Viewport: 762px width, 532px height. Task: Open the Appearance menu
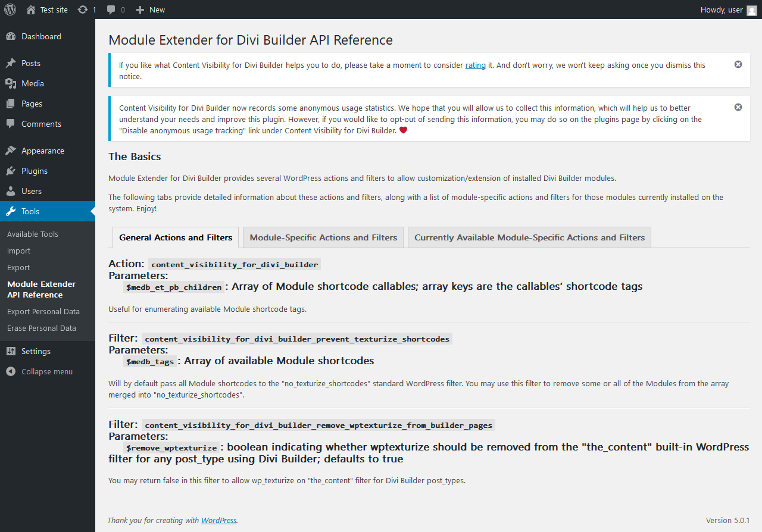pyautogui.click(x=48, y=151)
